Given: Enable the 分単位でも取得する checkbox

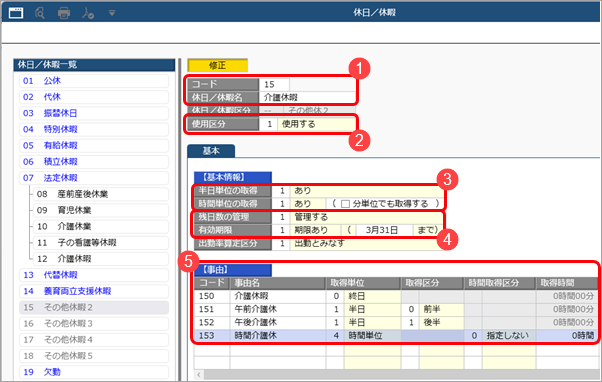Looking at the screenshot, I should click(x=345, y=204).
